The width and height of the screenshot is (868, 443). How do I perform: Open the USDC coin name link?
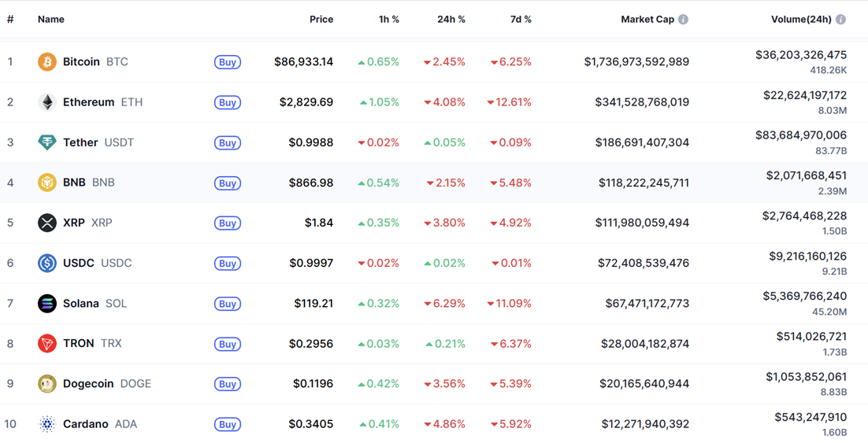[x=79, y=263]
